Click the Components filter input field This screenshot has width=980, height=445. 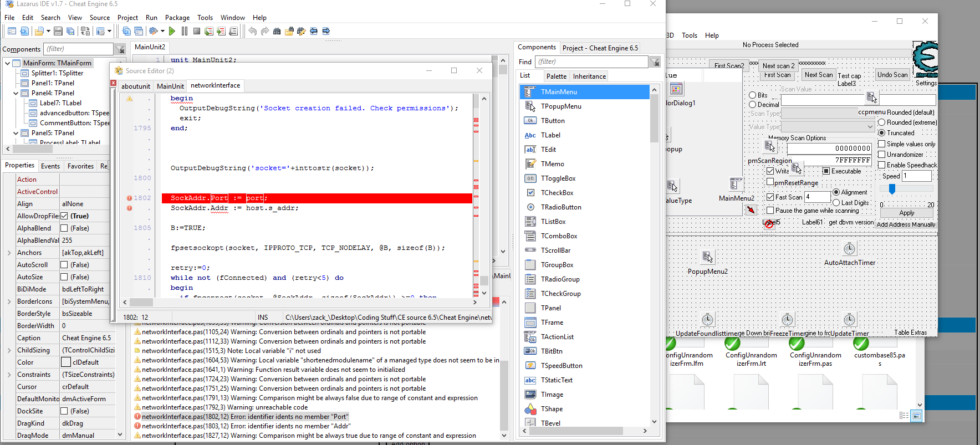78,49
